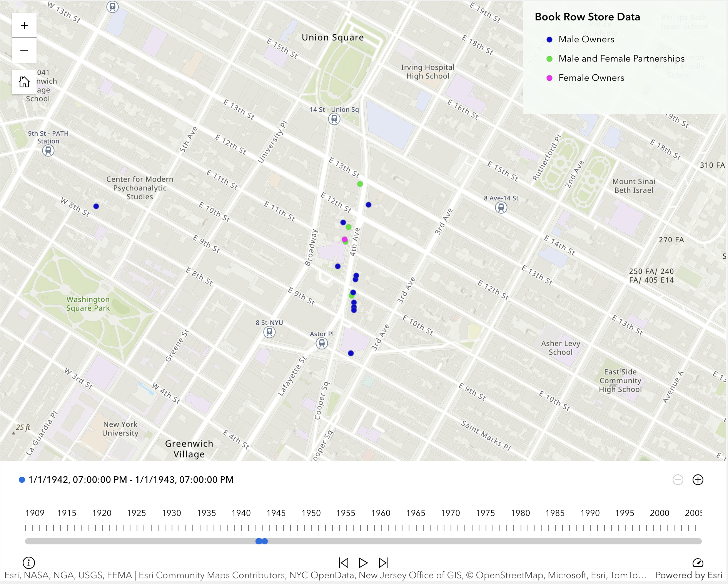Click the Irving Hospital High School label
Viewport: 728px width, 584px height.
427,72
